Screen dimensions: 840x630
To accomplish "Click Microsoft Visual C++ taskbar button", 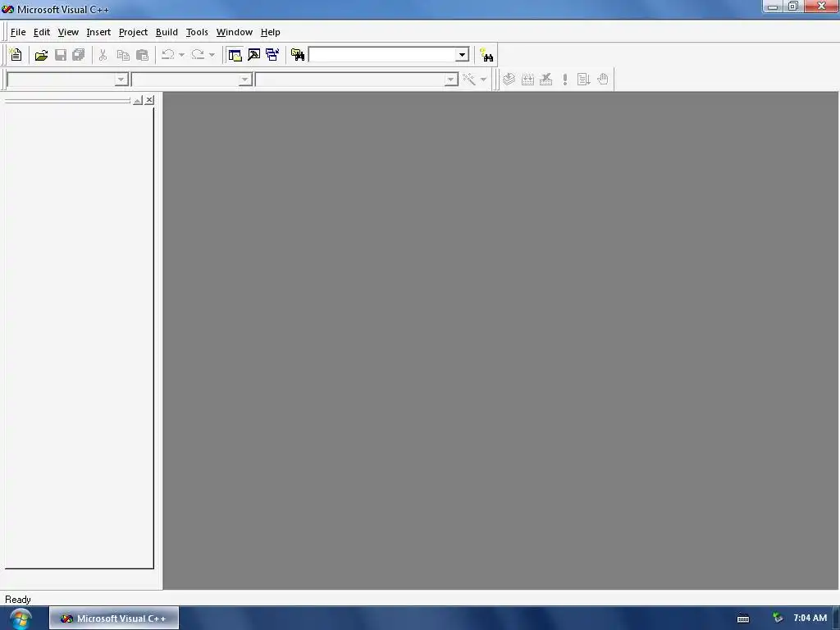I will tap(114, 619).
